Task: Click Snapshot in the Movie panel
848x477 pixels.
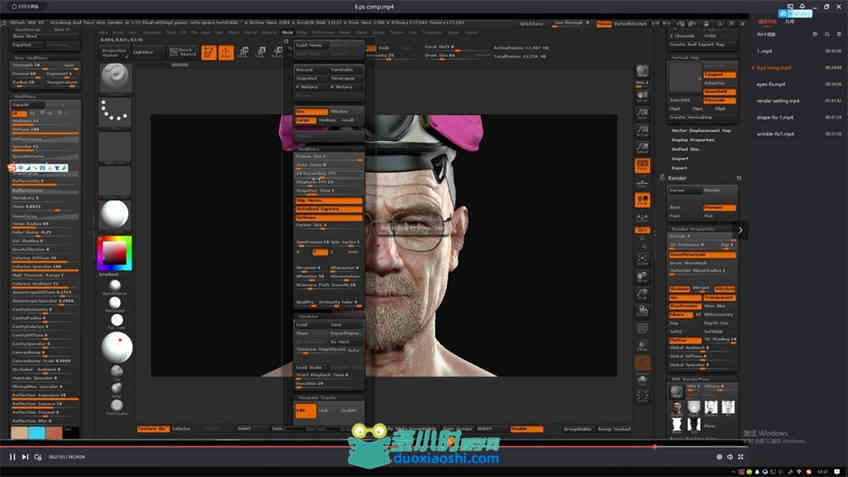Action: point(311,78)
